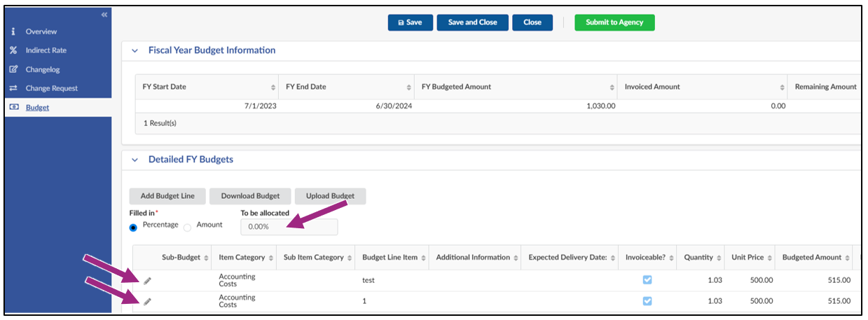
Task: Edit budget line '1' pencil icon
Action: pos(147,302)
